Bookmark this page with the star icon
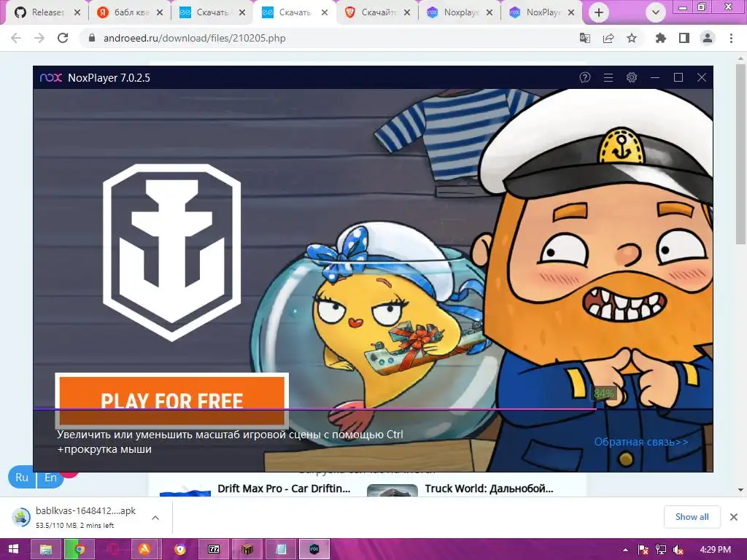 631,38
